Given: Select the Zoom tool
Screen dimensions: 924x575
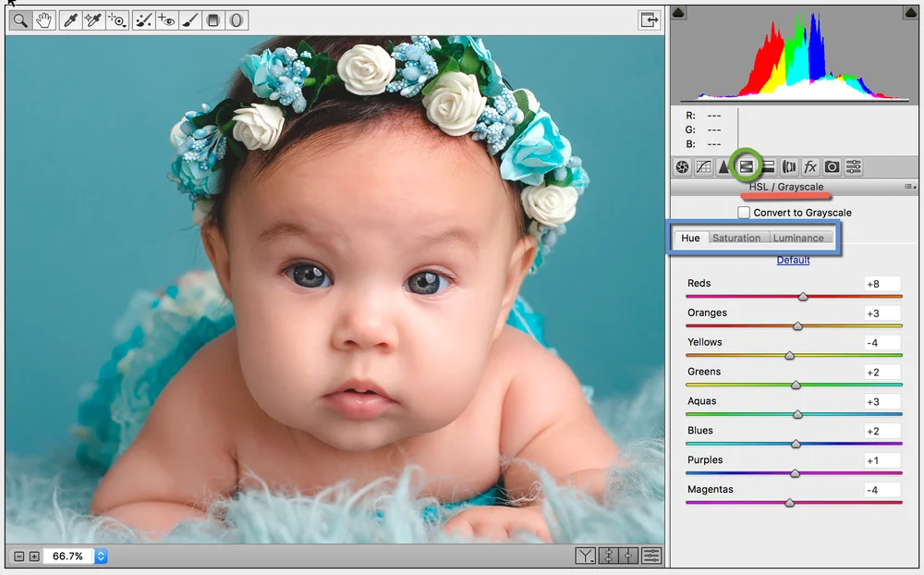Looking at the screenshot, I should [x=20, y=19].
